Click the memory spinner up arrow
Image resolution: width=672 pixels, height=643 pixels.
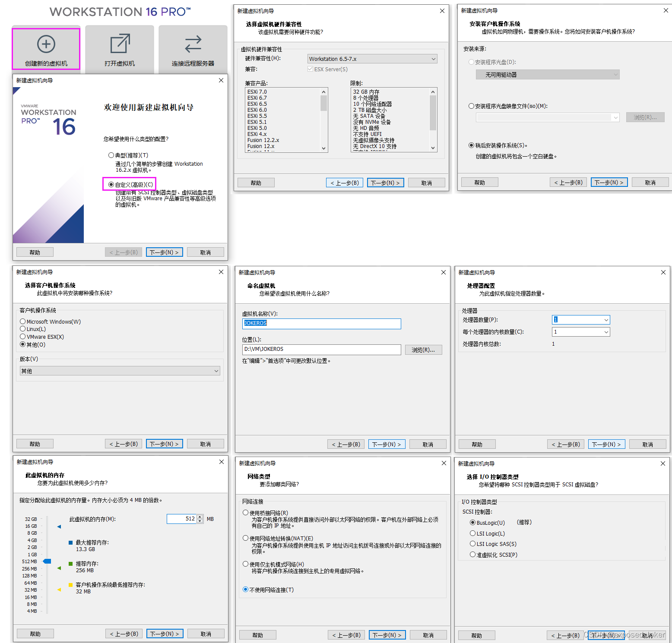(x=200, y=517)
